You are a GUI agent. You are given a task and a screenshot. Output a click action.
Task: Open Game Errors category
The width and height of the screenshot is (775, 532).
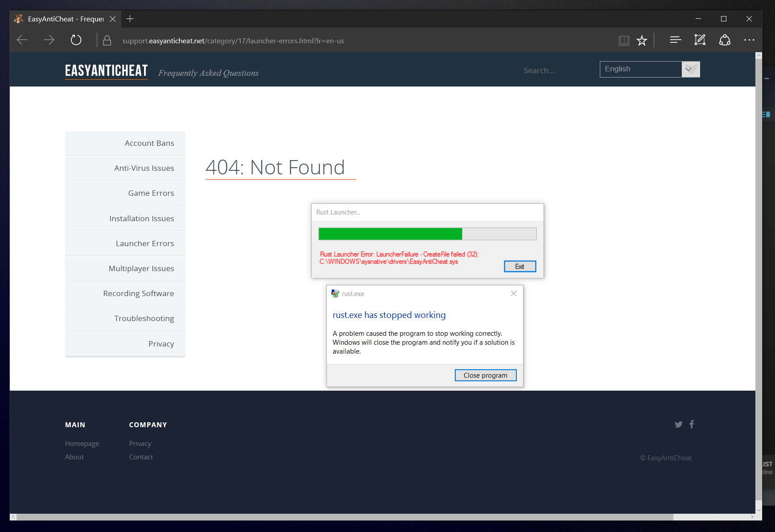coord(125,193)
